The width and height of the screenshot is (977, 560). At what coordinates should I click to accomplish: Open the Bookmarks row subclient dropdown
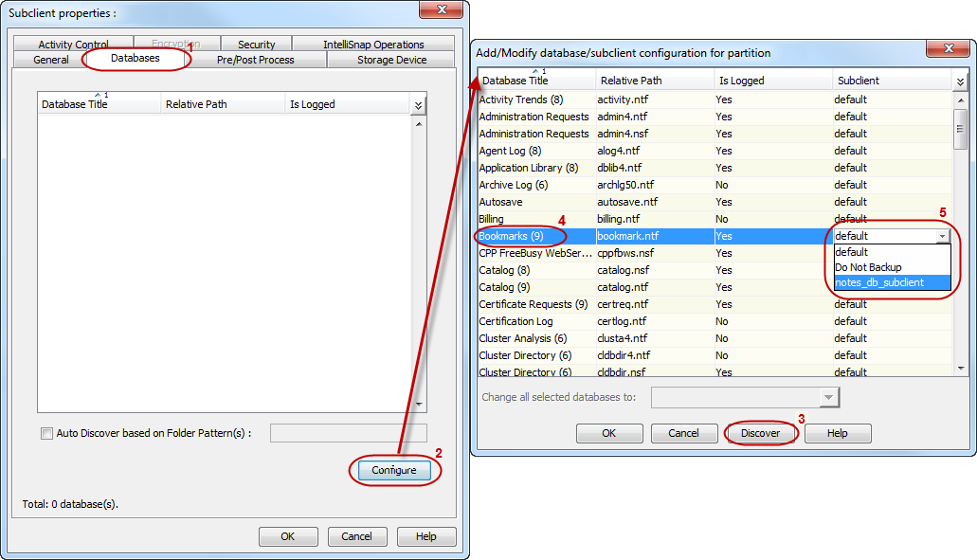941,236
